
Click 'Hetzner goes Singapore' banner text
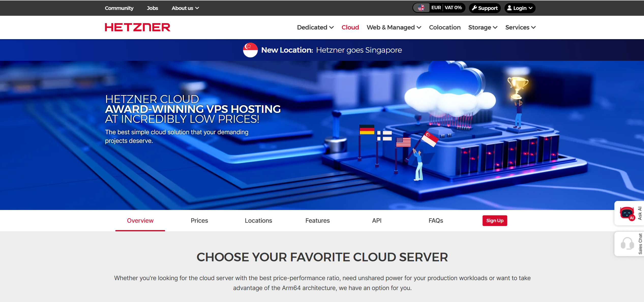tap(359, 50)
